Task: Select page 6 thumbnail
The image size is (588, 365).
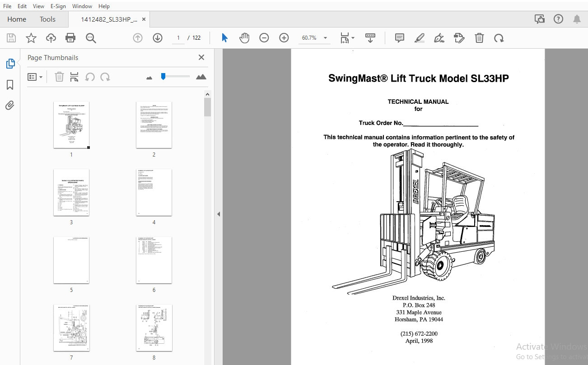Action: 154,260
